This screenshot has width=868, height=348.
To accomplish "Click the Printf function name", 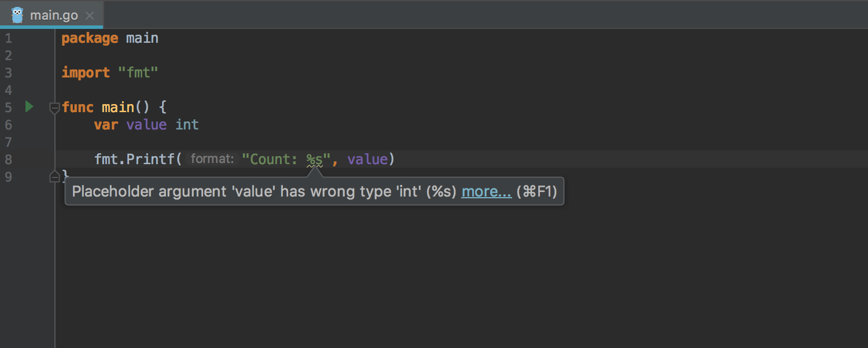I will [150, 160].
